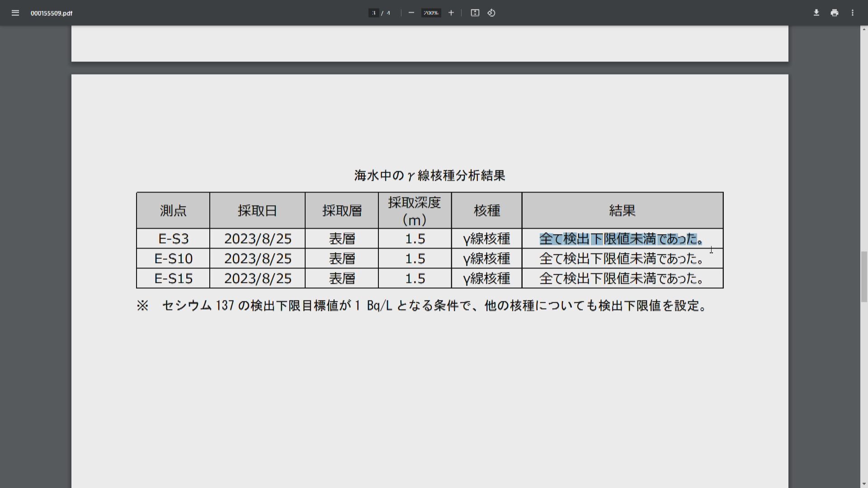Image resolution: width=868 pixels, height=488 pixels.
Task: Open the PDF viewer hamburger menu
Action: (15, 13)
